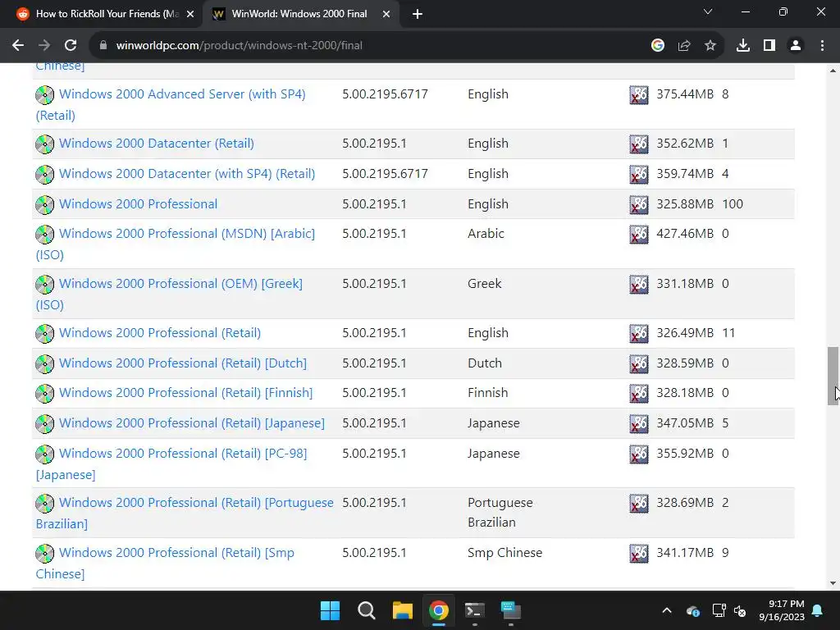Click the page vertical scrollbar thumb

coord(833,376)
